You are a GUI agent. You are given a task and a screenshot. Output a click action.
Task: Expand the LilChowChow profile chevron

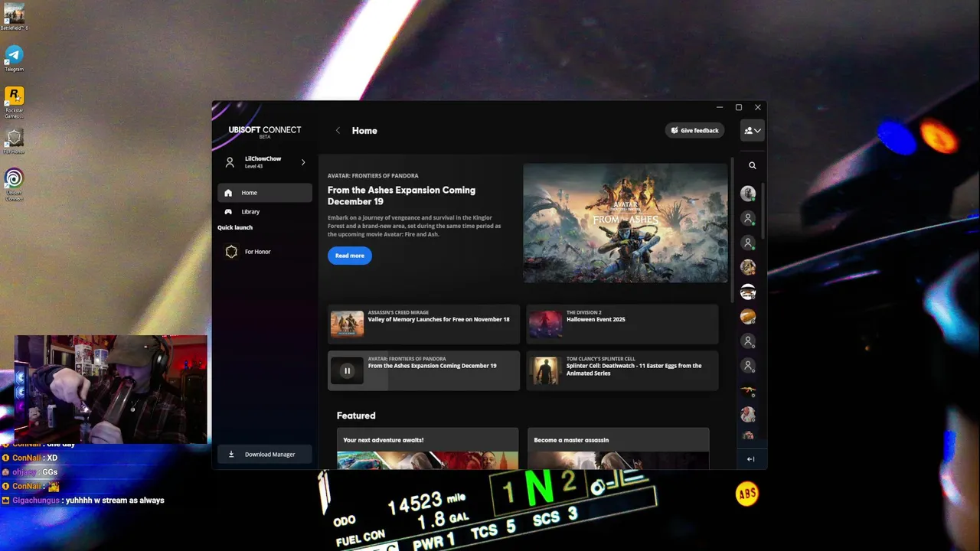pyautogui.click(x=303, y=162)
